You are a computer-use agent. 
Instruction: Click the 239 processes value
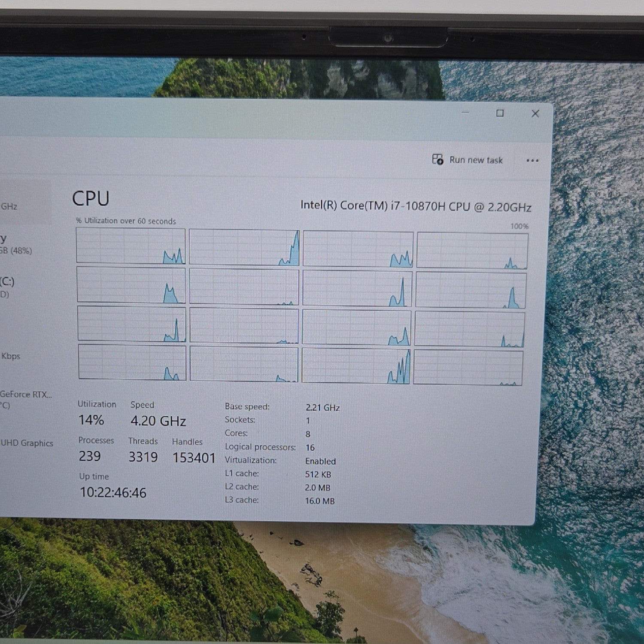pos(90,456)
